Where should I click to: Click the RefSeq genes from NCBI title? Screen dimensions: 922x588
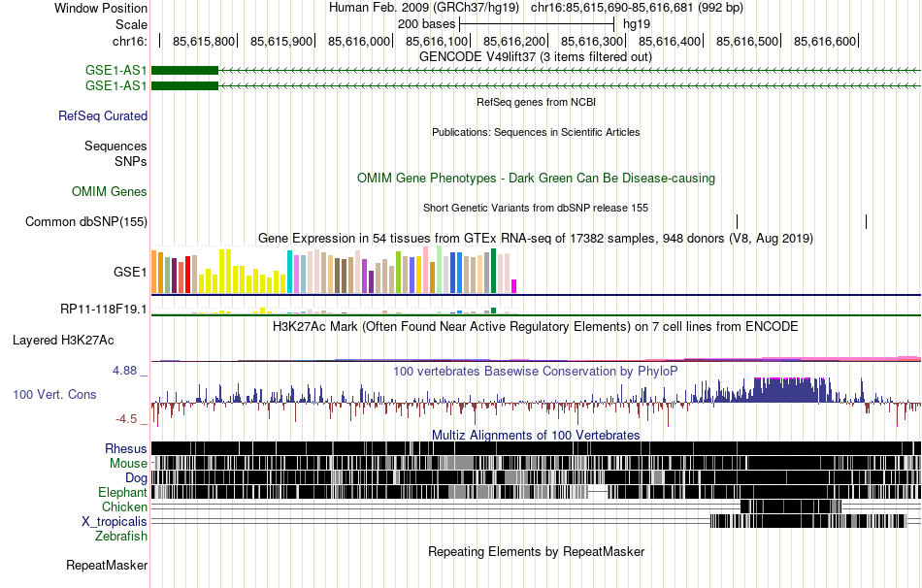click(x=536, y=102)
